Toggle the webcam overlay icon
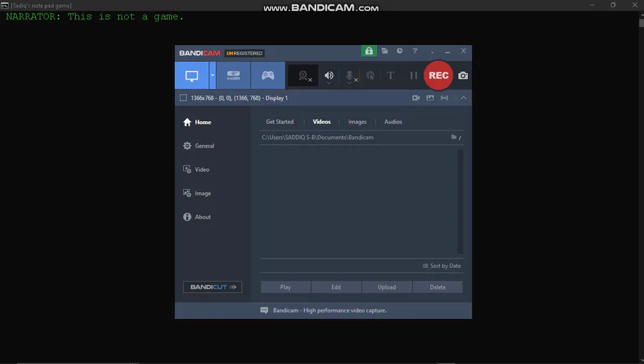The width and height of the screenshot is (644, 364). tap(303, 76)
